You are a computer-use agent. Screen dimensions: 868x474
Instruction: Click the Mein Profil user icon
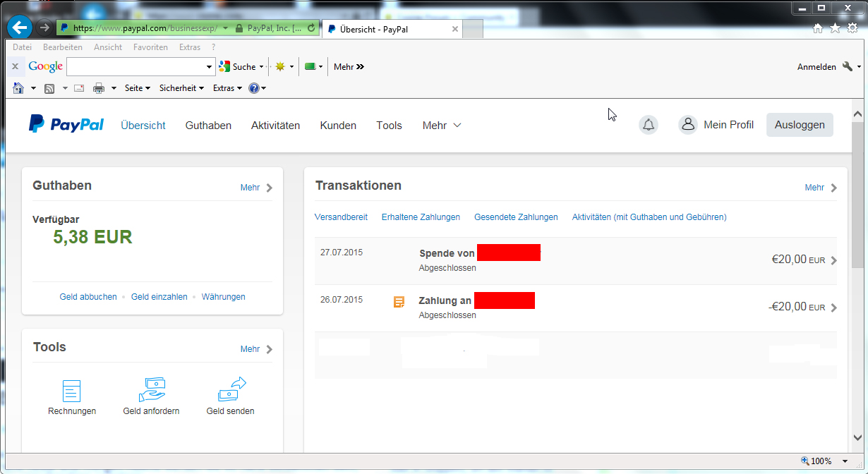687,125
